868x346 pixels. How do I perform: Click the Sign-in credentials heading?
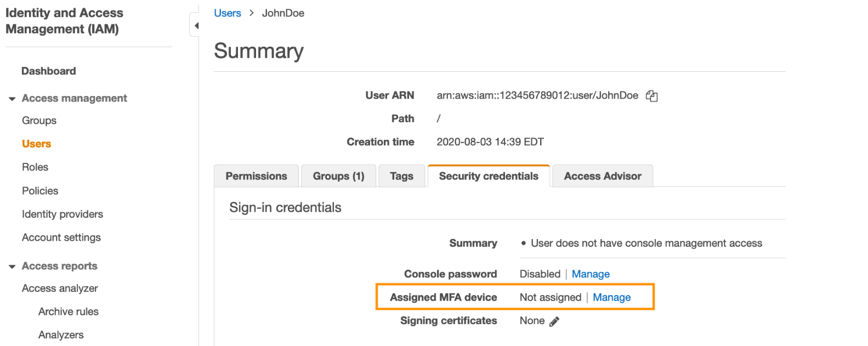pos(285,207)
